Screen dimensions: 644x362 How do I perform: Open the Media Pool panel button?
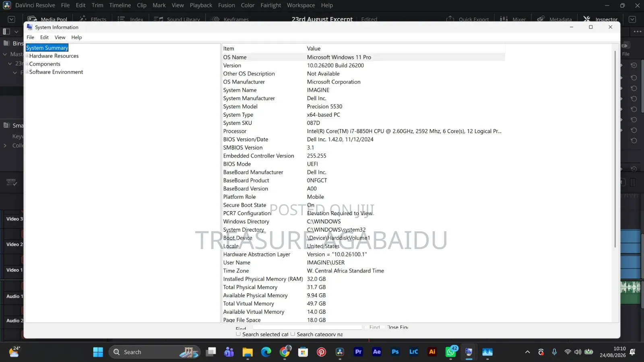(47, 19)
